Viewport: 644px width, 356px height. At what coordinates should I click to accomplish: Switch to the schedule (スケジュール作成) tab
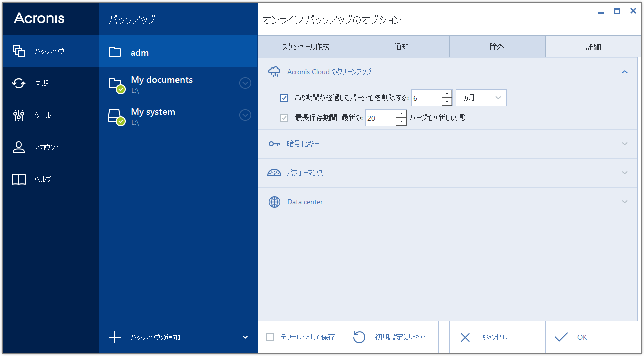[x=306, y=47]
